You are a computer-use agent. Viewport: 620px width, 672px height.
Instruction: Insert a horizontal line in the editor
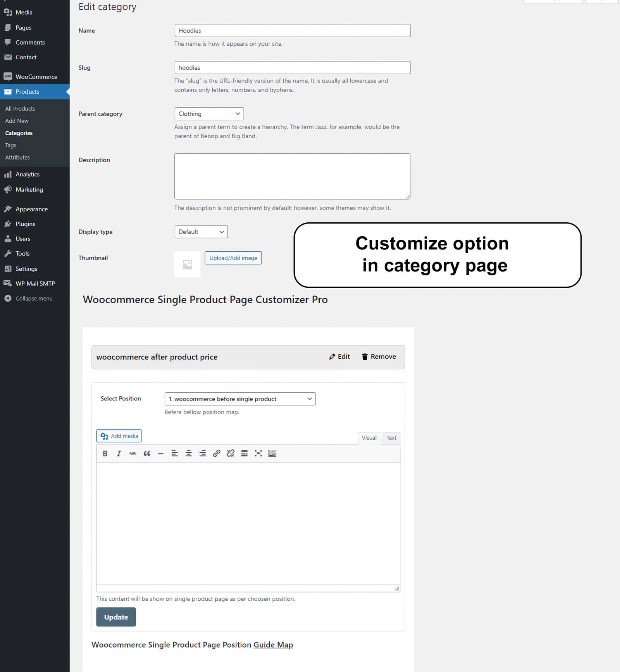pos(161,453)
